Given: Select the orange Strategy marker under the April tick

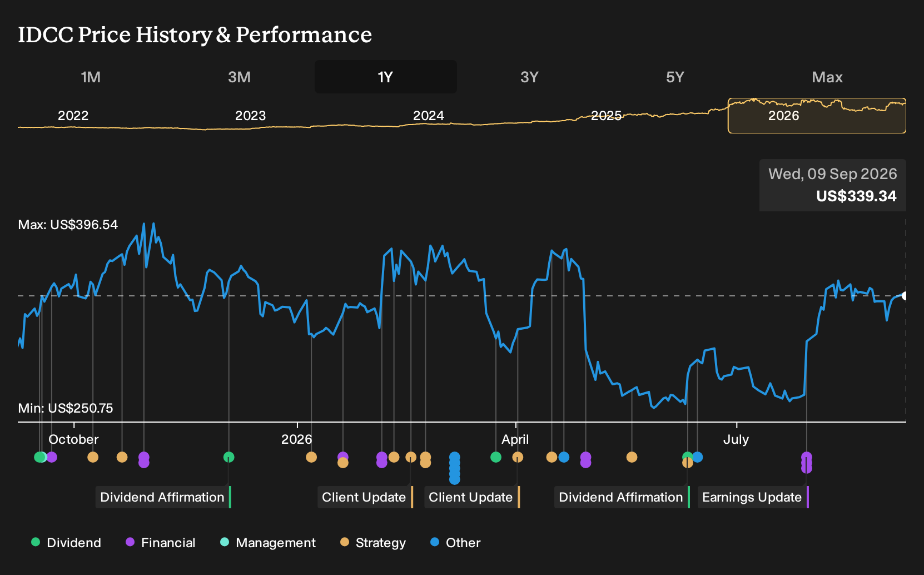Looking at the screenshot, I should pos(518,457).
